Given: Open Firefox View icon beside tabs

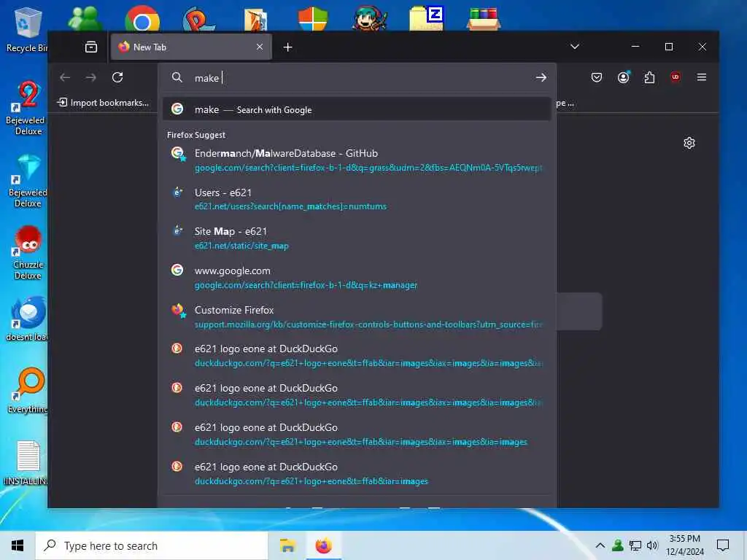Looking at the screenshot, I should point(91,47).
